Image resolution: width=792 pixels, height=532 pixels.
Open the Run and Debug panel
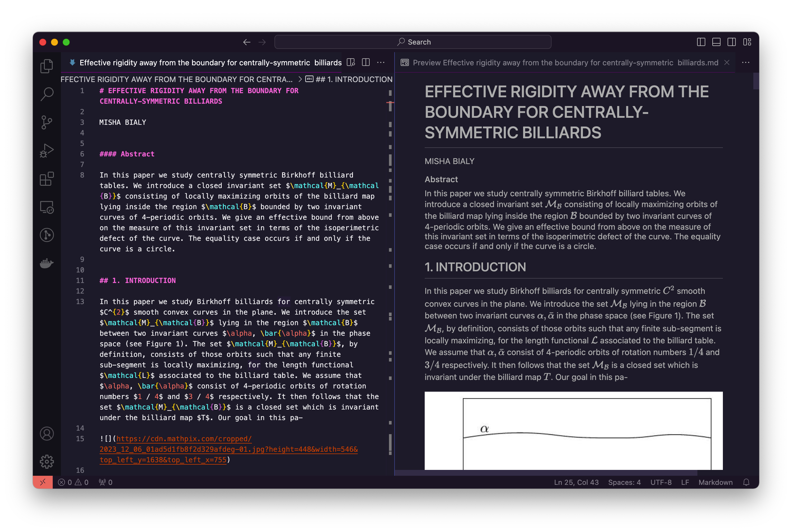(47, 150)
